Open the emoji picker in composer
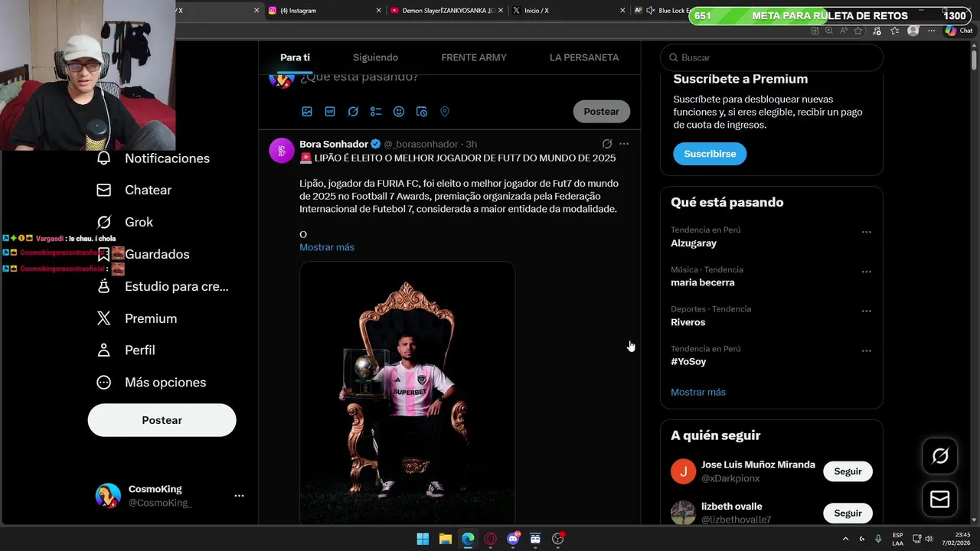This screenshot has width=980, height=551. tap(399, 112)
